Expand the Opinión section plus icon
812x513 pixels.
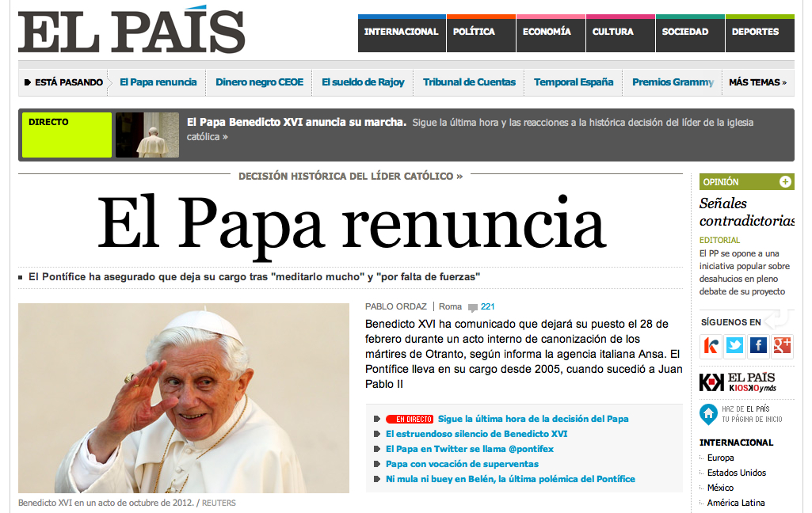785,182
